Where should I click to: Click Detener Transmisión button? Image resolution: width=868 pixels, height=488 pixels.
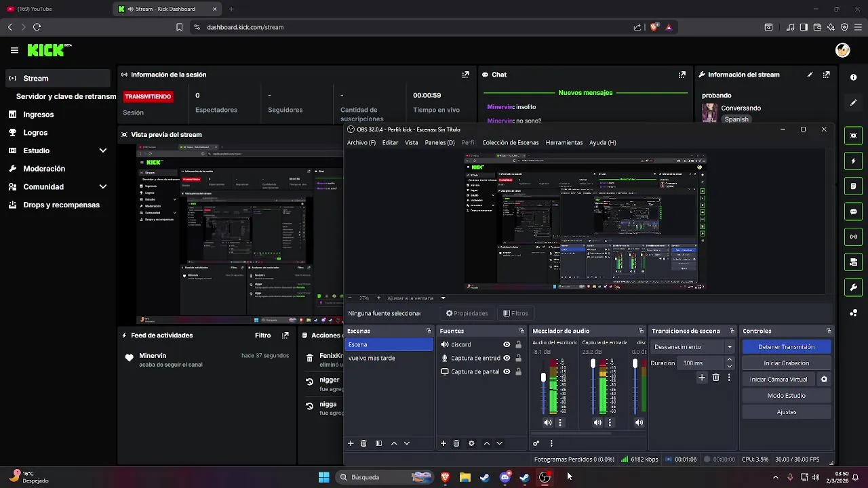click(x=786, y=346)
